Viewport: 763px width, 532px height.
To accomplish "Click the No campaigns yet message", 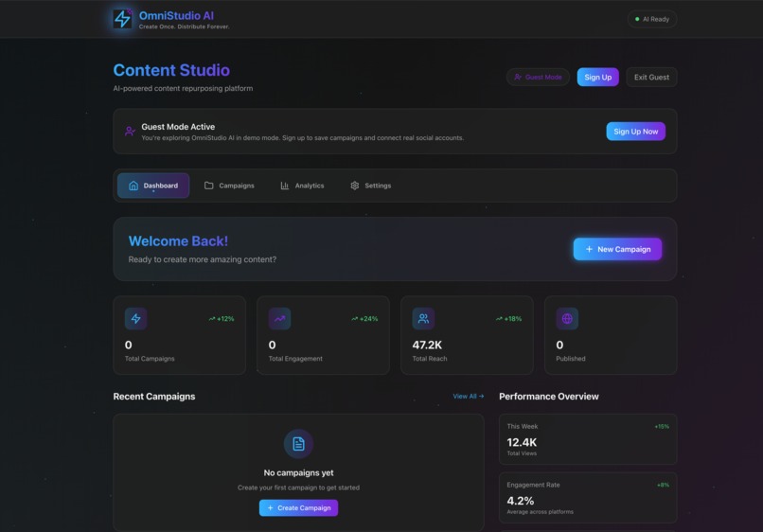I will (x=298, y=472).
